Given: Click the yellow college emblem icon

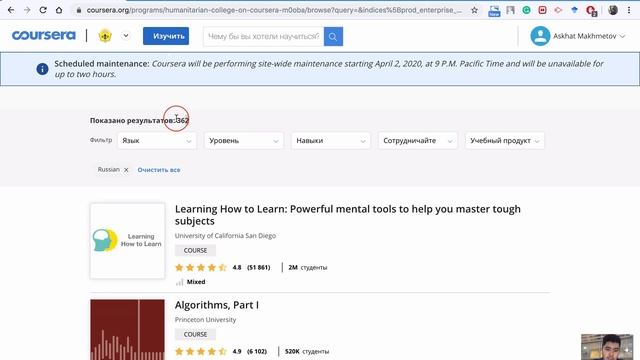Looking at the screenshot, I should 105,36.
